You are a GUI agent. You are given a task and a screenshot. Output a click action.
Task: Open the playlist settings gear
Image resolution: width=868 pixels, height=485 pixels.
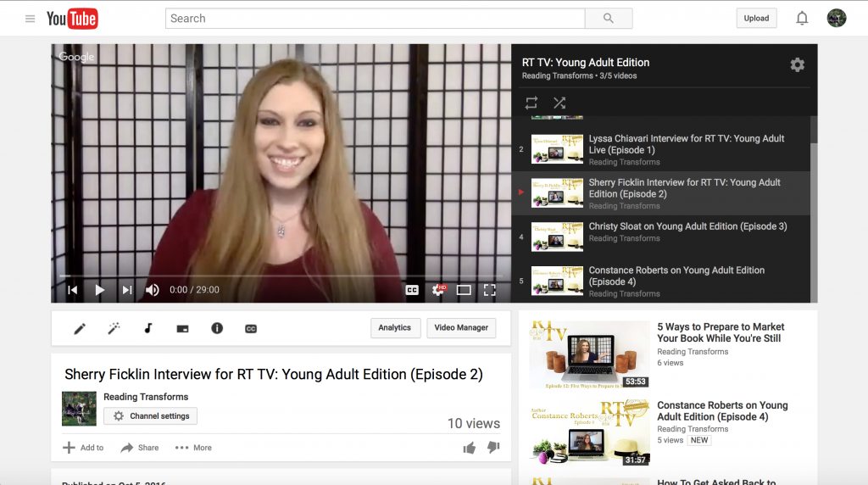797,65
